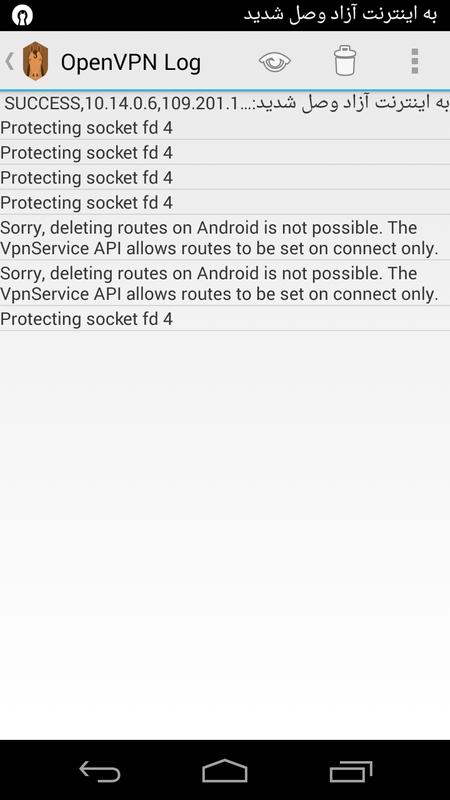This screenshot has height=800, width=450.
Task: Tap the Android back navigation button
Action: click(x=99, y=771)
